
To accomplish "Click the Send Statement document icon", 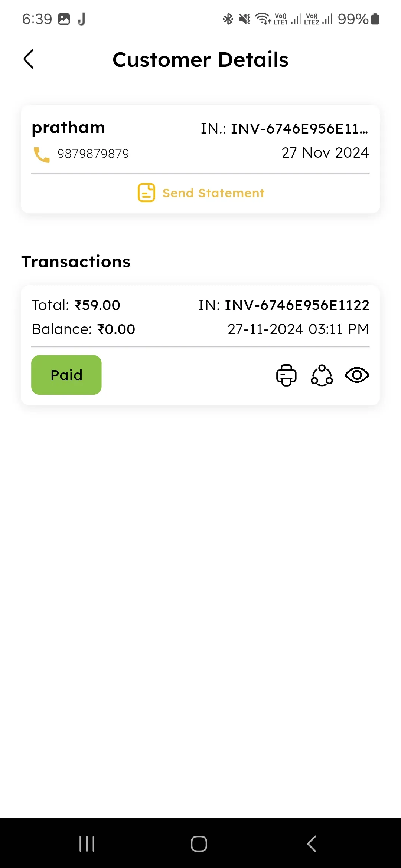I will pyautogui.click(x=146, y=193).
